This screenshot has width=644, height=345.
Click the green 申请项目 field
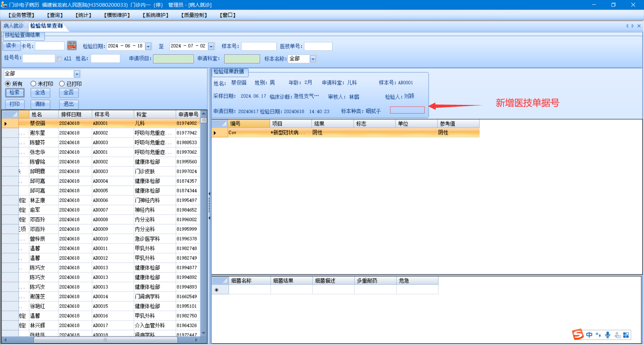point(173,59)
